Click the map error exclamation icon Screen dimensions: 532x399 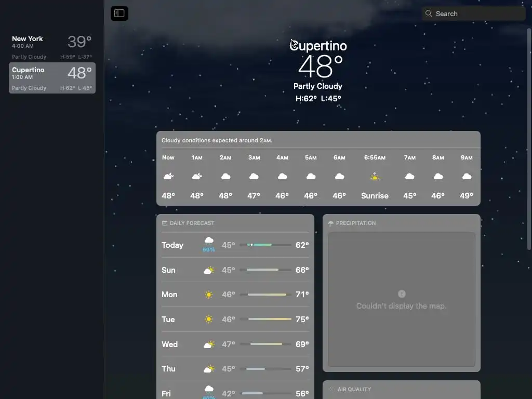point(402,294)
